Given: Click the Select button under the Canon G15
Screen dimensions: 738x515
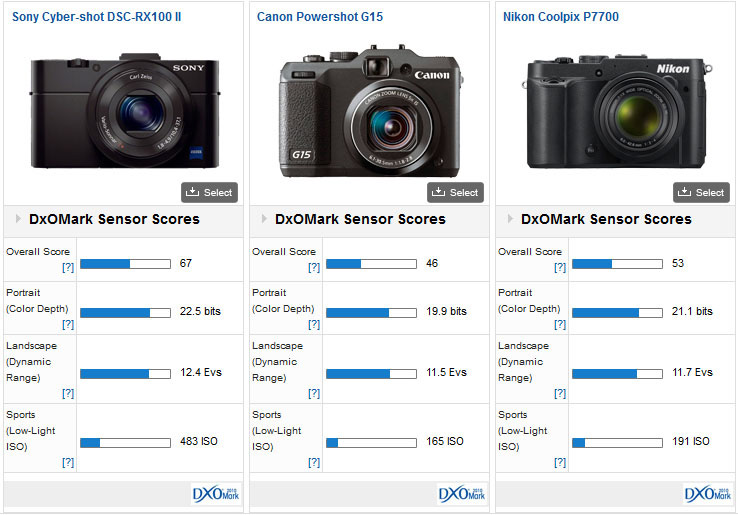Looking at the screenshot, I should click(x=455, y=193).
